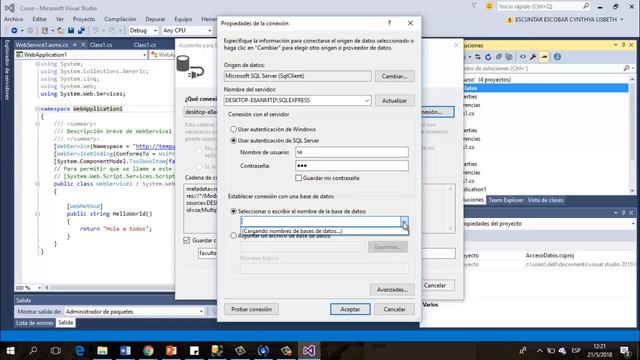Screen dimensions: 640x360
Task: Open the Archivo menu
Action: click(x=13, y=19)
